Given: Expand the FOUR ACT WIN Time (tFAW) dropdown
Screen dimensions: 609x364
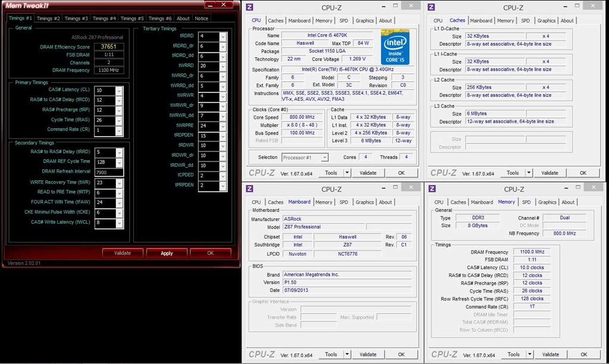Looking at the screenshot, I should (120, 202).
